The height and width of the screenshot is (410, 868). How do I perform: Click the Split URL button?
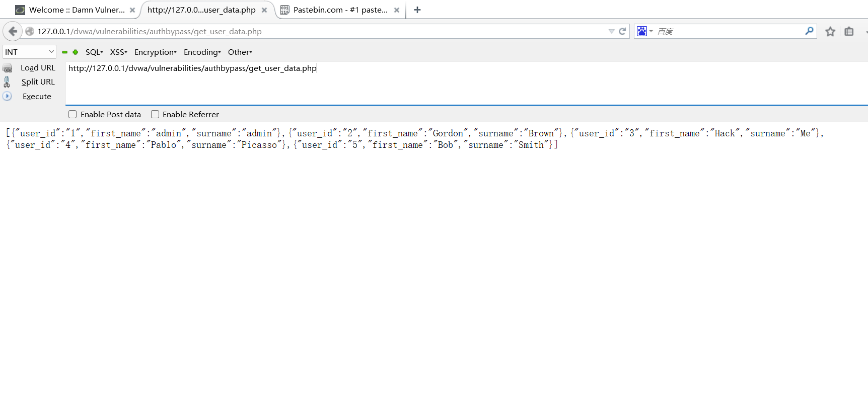(38, 82)
